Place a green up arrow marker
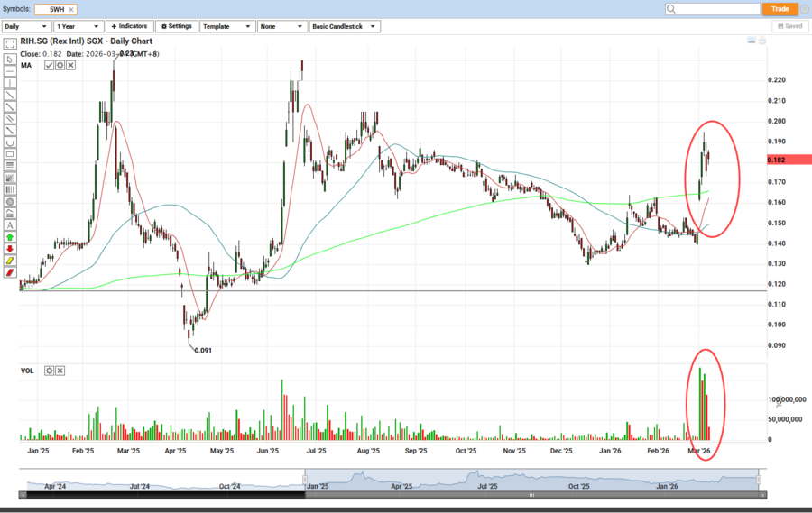The width and height of the screenshot is (812, 513). [10, 236]
